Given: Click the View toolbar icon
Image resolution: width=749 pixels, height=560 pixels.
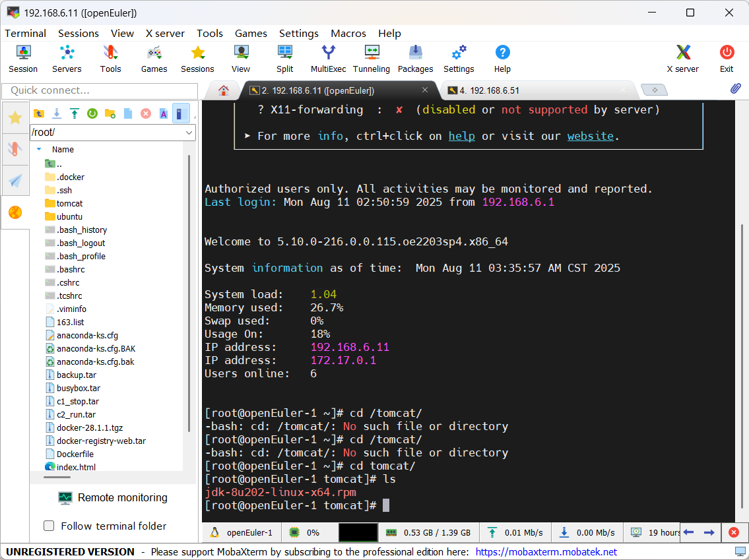Looking at the screenshot, I should pyautogui.click(x=241, y=59).
